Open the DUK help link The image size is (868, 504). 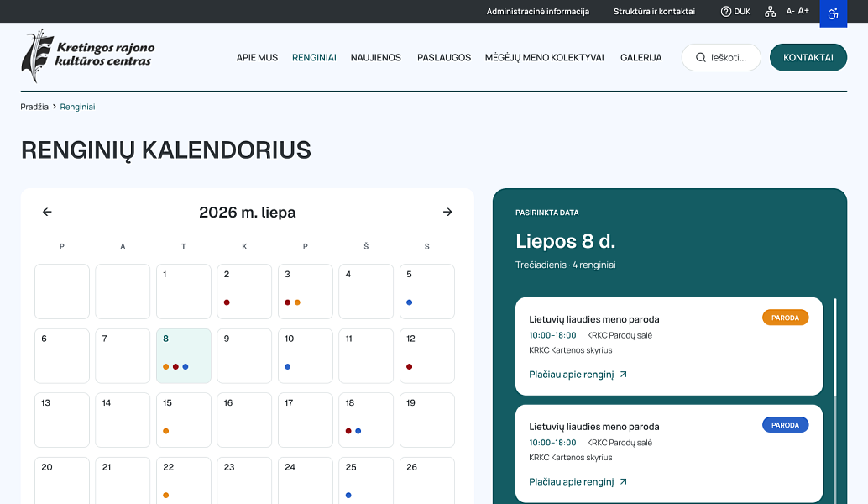click(735, 12)
